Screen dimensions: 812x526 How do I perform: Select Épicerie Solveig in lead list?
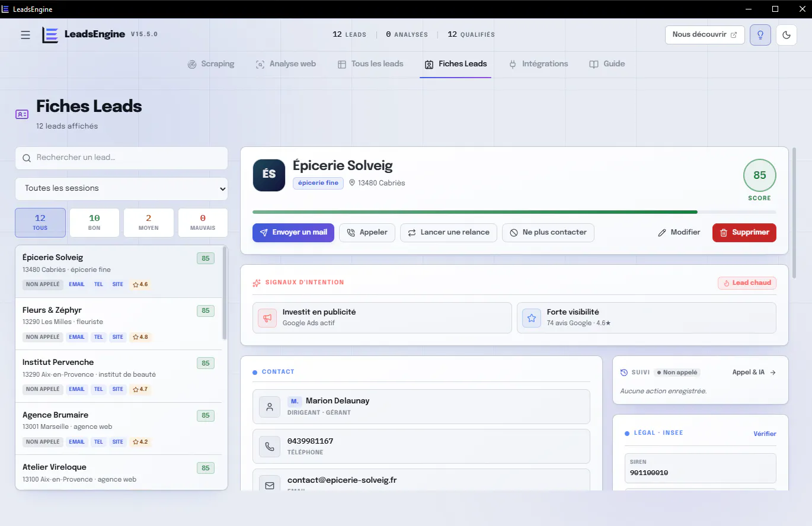click(x=119, y=271)
